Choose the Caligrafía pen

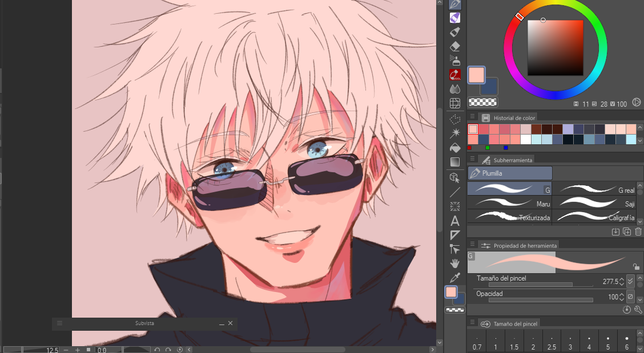(595, 217)
